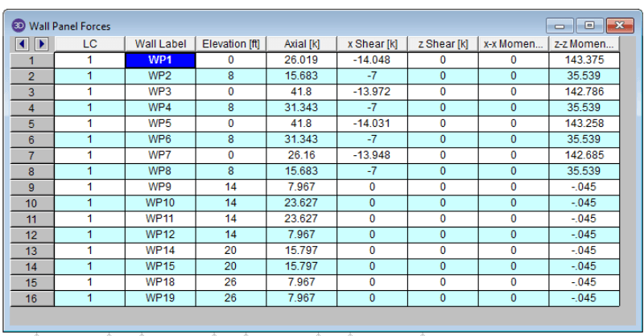Click the 3D icon in the title bar
Viewport: 644px width, 336px height.
(19, 27)
